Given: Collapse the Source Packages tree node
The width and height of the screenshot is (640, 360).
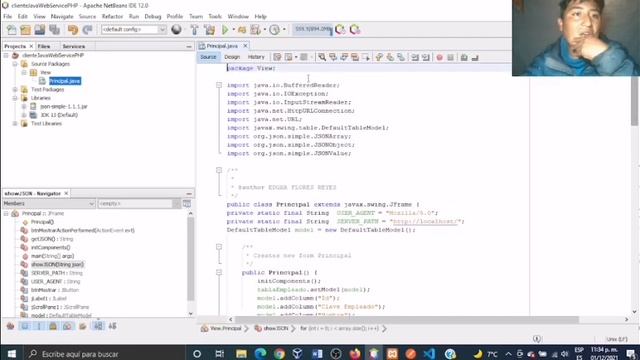Looking at the screenshot, I should click(x=15, y=64).
